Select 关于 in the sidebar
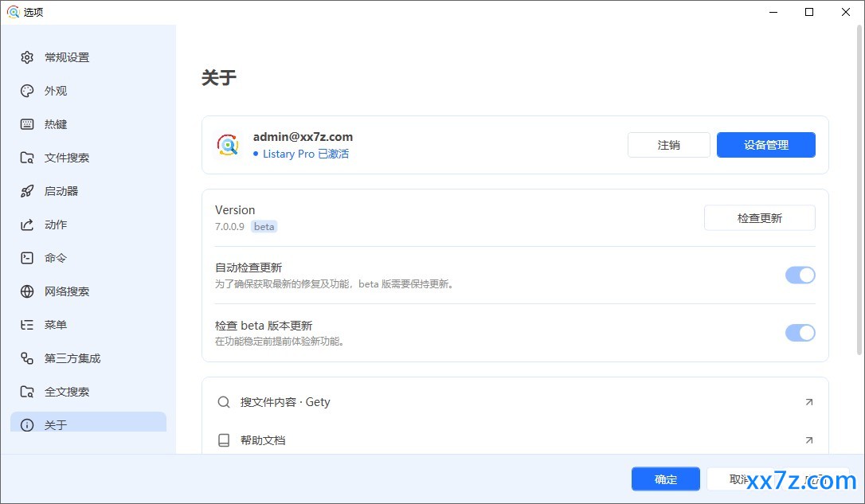Image resolution: width=865 pixels, height=504 pixels. click(x=88, y=424)
